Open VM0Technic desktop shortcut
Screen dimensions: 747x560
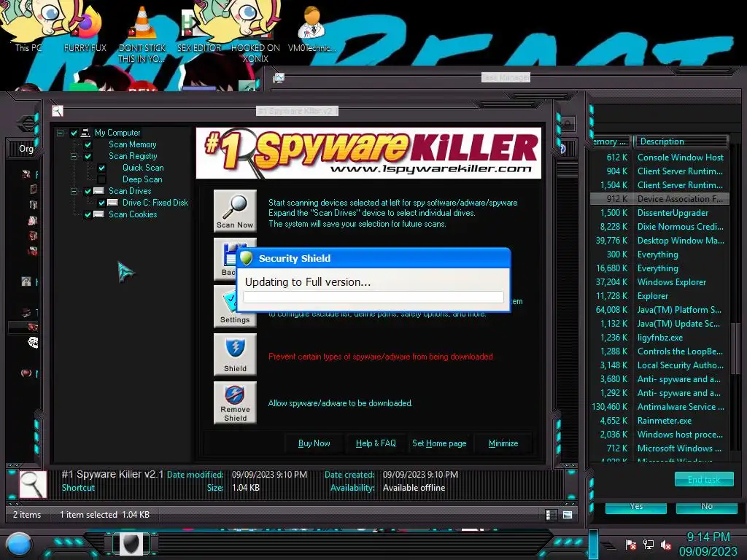pyautogui.click(x=312, y=29)
